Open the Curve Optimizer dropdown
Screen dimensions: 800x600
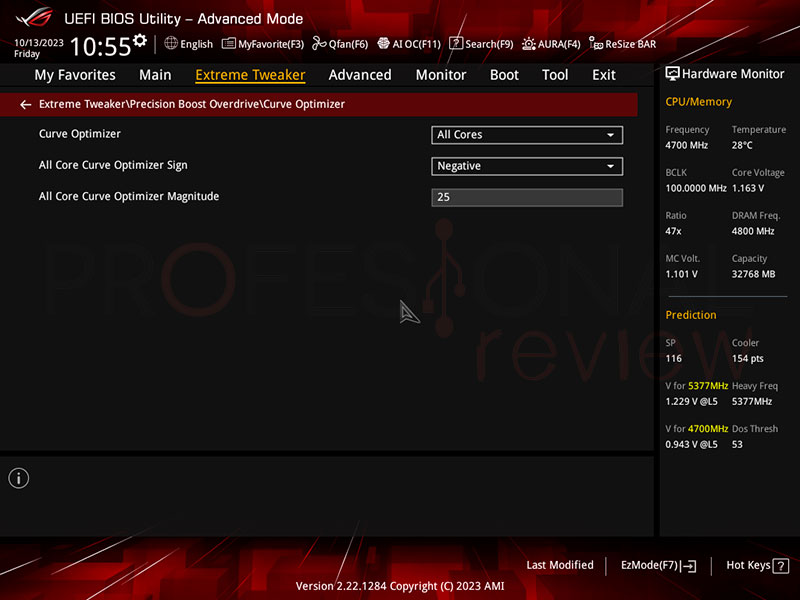tap(527, 135)
